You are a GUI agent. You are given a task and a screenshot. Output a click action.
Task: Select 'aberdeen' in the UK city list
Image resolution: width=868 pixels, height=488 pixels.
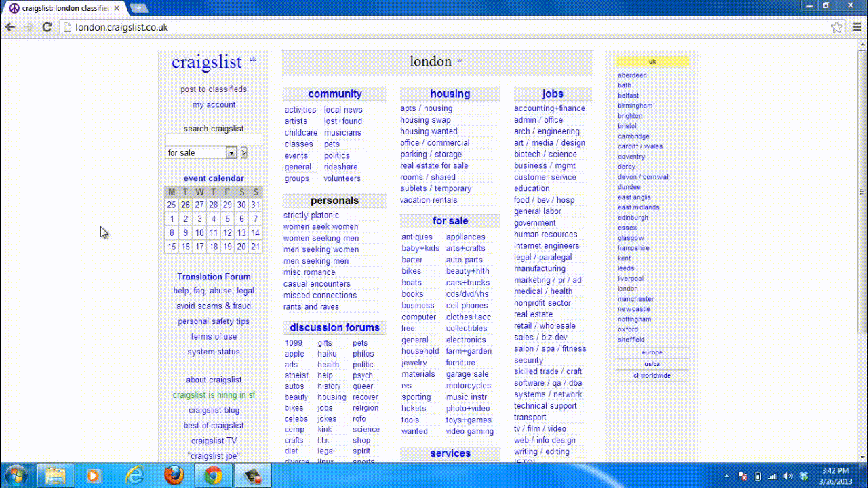[632, 75]
